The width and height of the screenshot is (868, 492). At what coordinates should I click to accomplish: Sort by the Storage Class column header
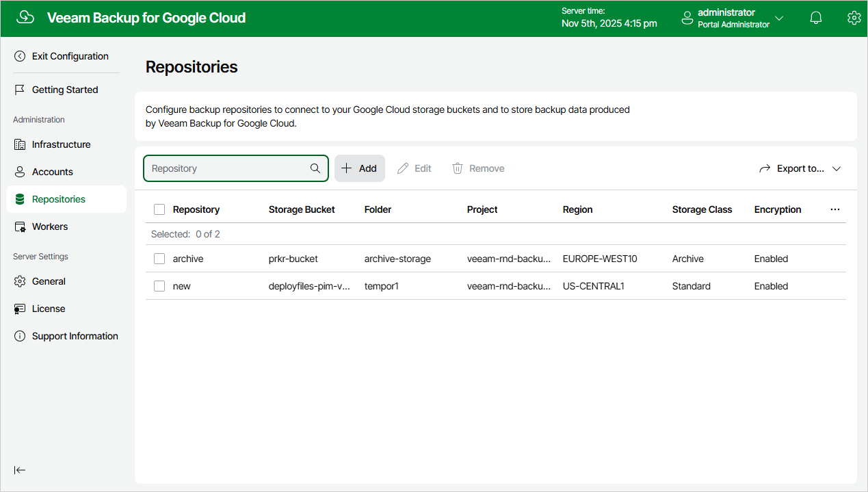702,209
